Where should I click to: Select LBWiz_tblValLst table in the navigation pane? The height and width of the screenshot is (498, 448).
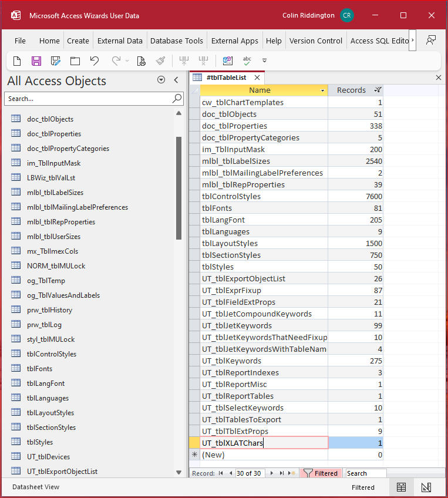(51, 178)
